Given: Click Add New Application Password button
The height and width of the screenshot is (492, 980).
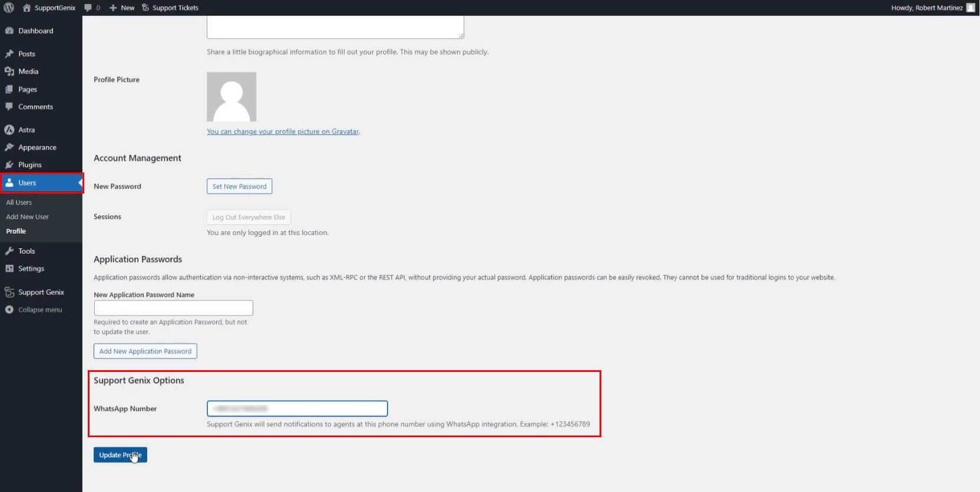Looking at the screenshot, I should [x=145, y=351].
